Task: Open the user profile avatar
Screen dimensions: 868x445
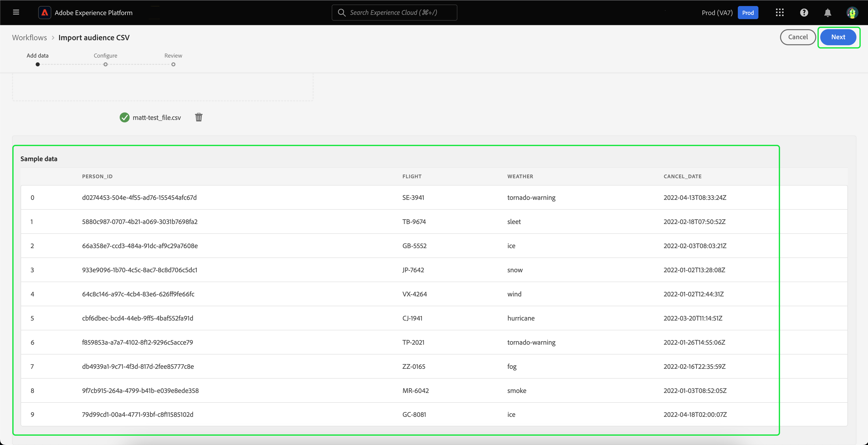Action: tap(852, 13)
